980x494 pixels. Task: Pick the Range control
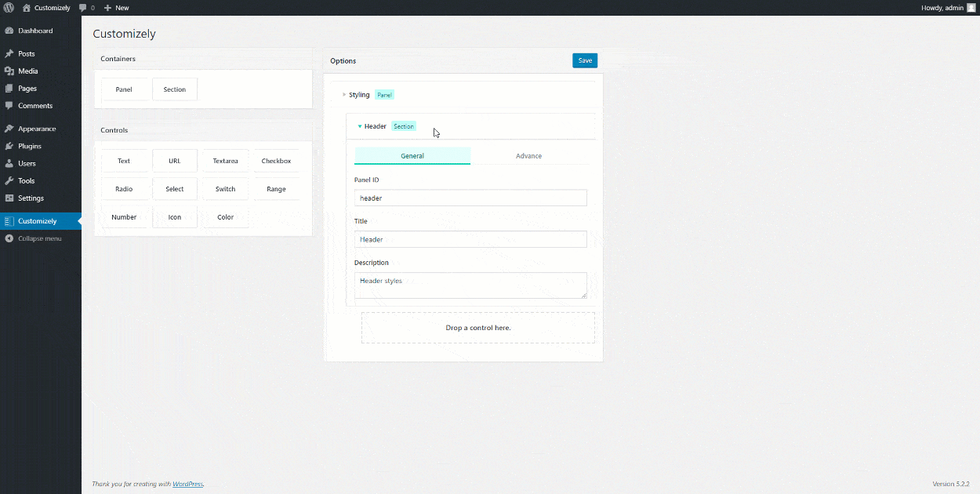coord(276,189)
